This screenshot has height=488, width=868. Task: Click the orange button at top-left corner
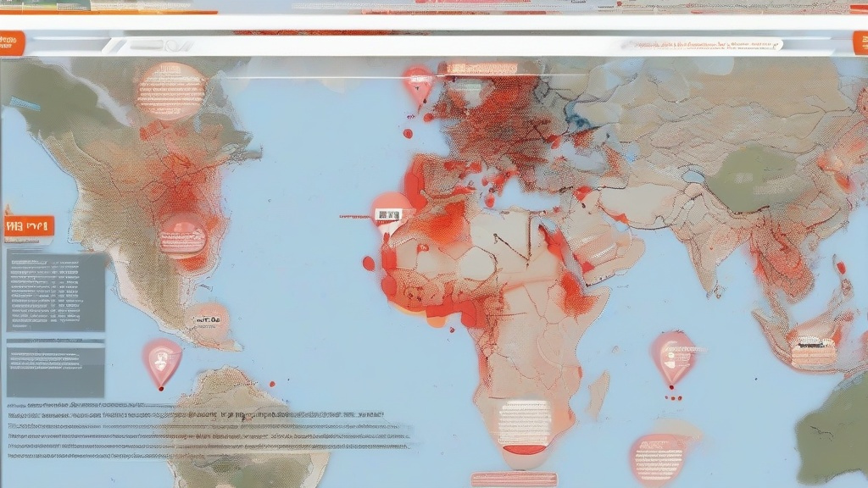pos(12,42)
